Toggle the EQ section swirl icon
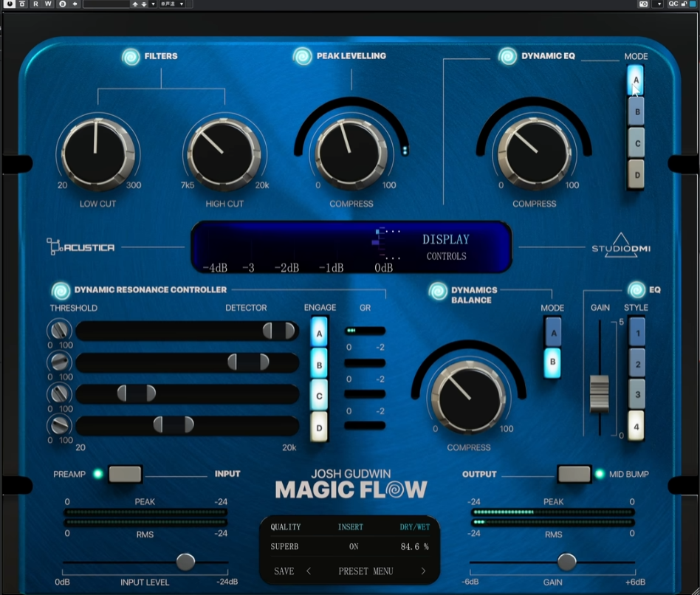 point(636,289)
